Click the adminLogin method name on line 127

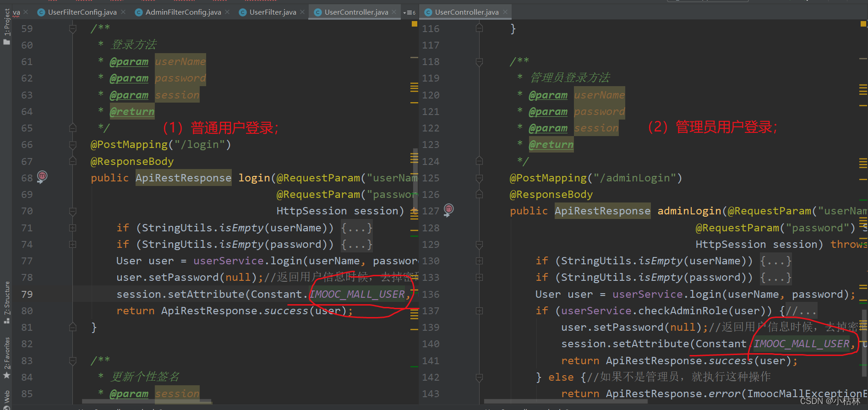(x=689, y=211)
